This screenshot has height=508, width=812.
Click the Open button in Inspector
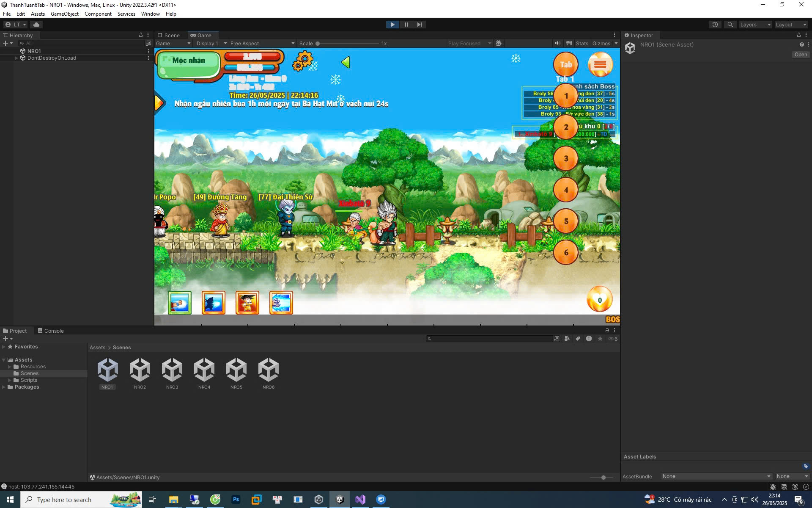801,55
